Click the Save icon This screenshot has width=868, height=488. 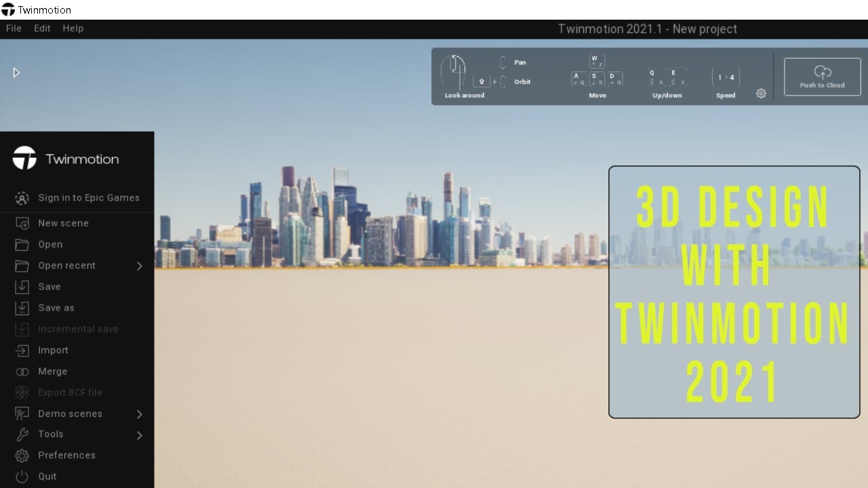coord(22,287)
